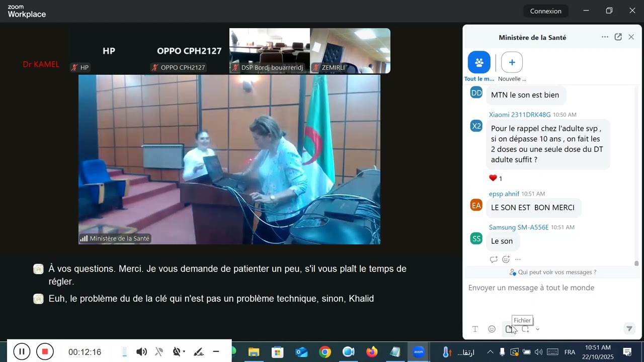Click the Zoom Workplace logo

pyautogui.click(x=27, y=11)
